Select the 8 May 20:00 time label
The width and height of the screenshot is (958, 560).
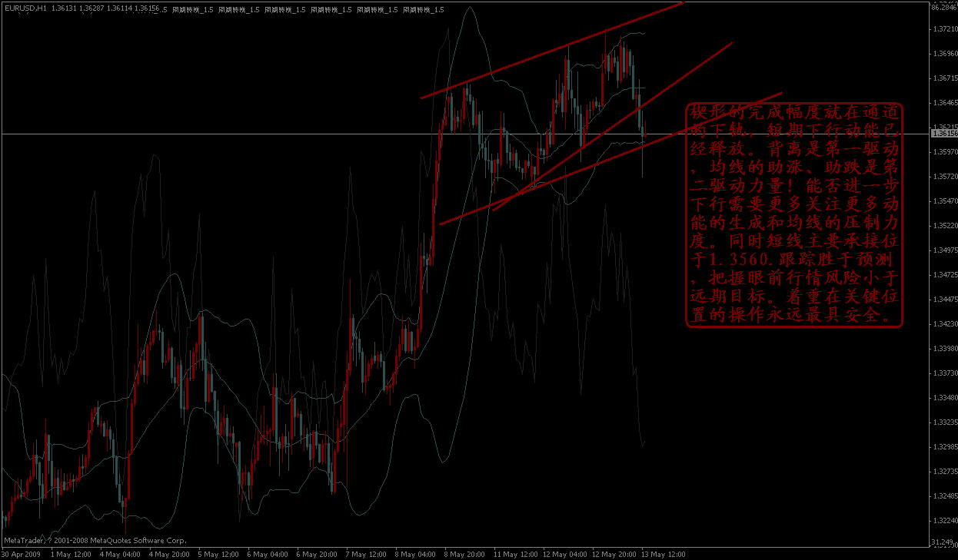point(463,554)
